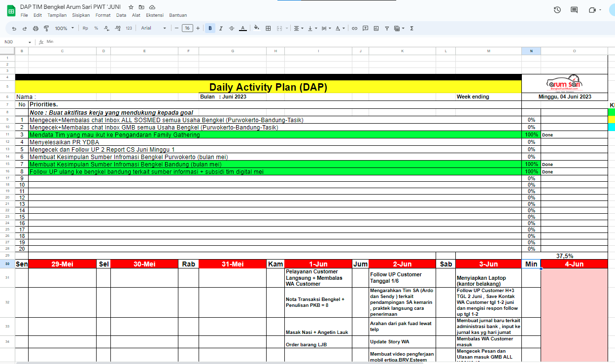
Task: Toggle italic formatting
Action: (x=221, y=29)
